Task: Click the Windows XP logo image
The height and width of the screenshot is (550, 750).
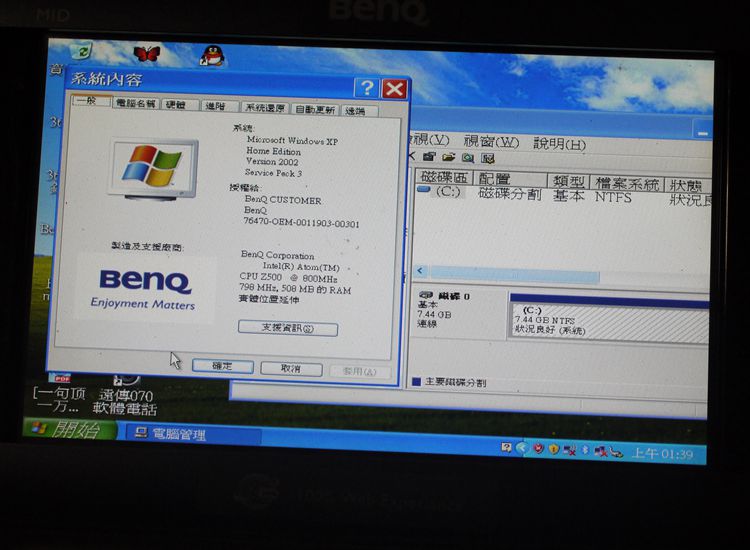Action: pyautogui.click(x=154, y=168)
